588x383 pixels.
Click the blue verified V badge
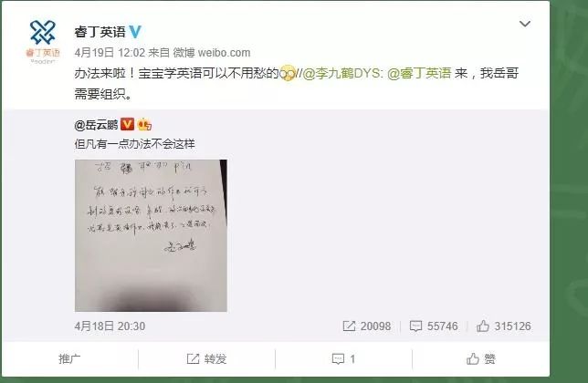click(x=135, y=32)
